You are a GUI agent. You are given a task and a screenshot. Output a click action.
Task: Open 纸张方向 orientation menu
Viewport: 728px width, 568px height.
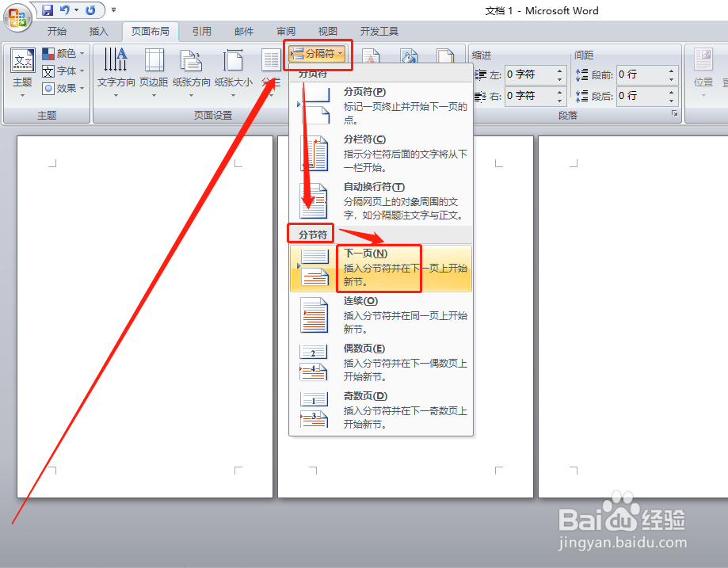coord(191,72)
